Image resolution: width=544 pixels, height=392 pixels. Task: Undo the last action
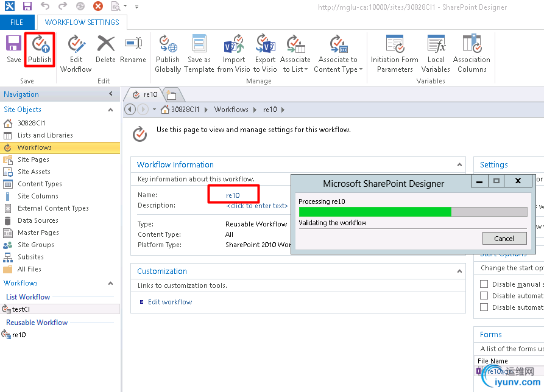(44, 6)
